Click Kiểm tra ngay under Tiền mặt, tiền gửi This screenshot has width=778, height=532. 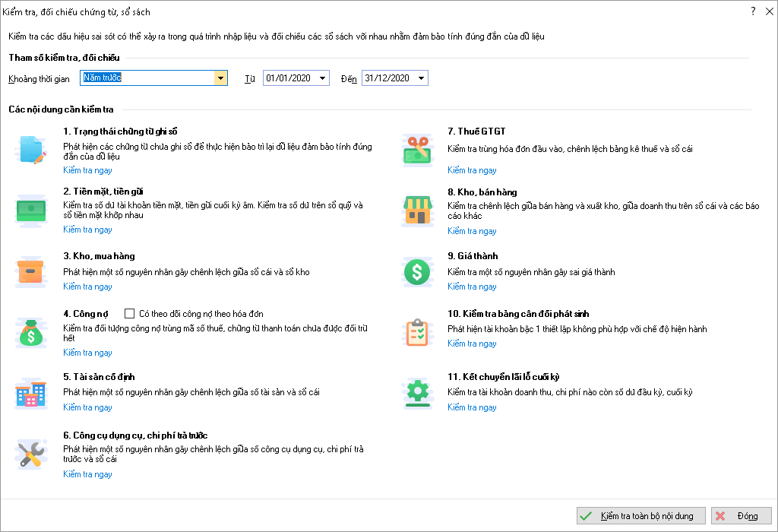click(87, 230)
